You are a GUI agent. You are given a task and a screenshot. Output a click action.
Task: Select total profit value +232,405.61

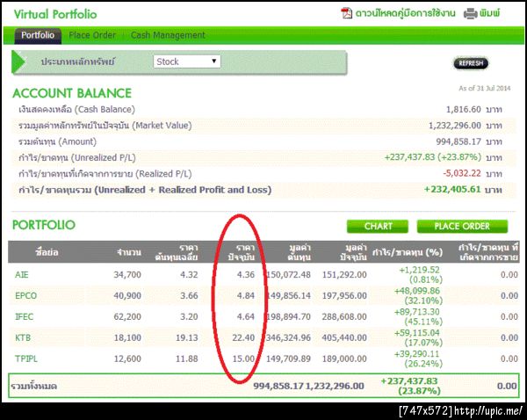tap(452, 189)
